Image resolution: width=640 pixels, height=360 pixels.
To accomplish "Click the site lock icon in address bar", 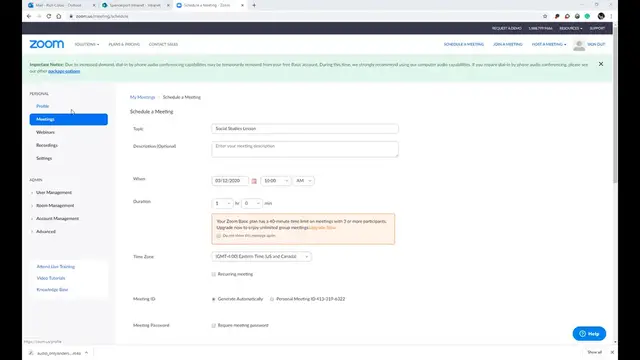I will (x=71, y=16).
